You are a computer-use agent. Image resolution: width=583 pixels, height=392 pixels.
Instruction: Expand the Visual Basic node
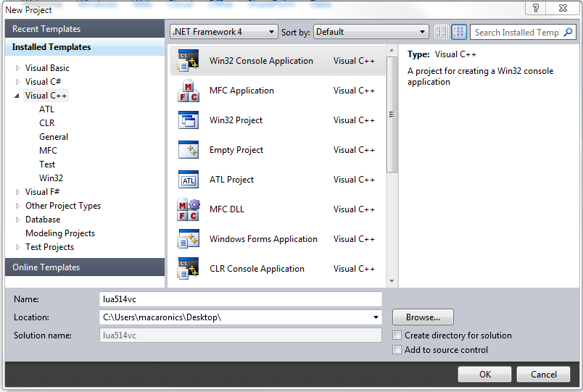point(17,68)
